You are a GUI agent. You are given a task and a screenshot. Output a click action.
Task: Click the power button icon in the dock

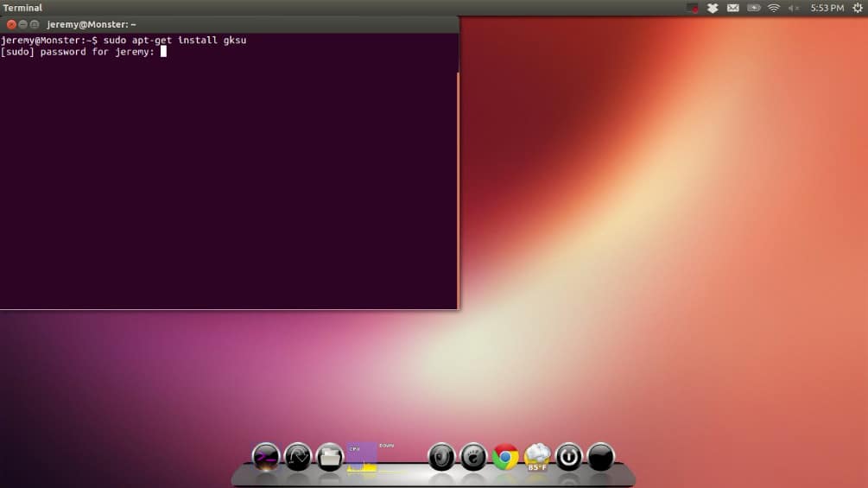568,457
